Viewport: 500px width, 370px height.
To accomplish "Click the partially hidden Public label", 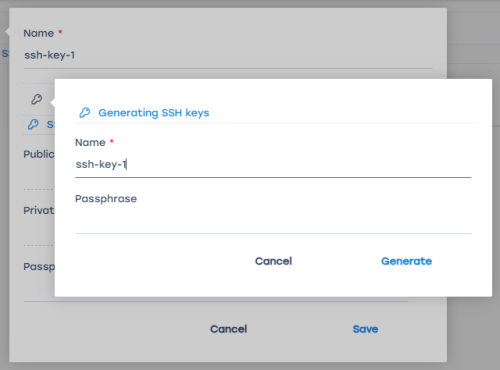I will (39, 154).
